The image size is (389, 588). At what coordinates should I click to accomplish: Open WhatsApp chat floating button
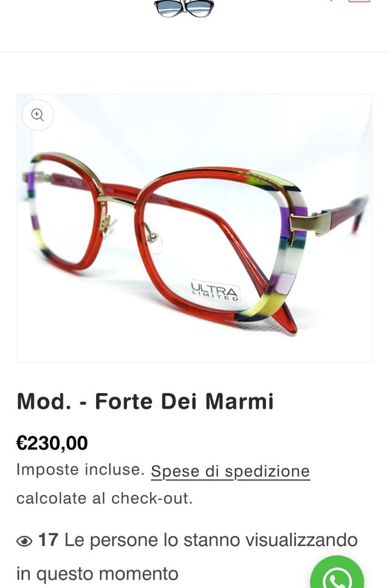tap(337, 574)
